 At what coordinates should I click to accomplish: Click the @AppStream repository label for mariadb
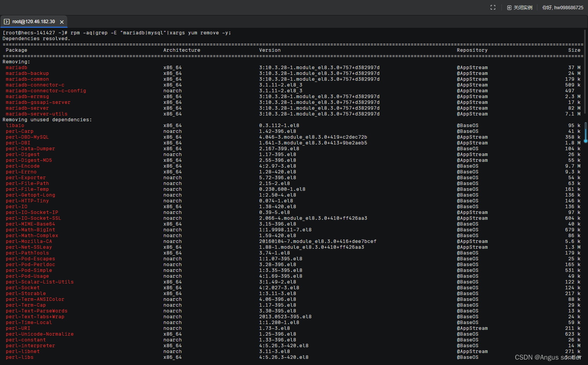472,67
